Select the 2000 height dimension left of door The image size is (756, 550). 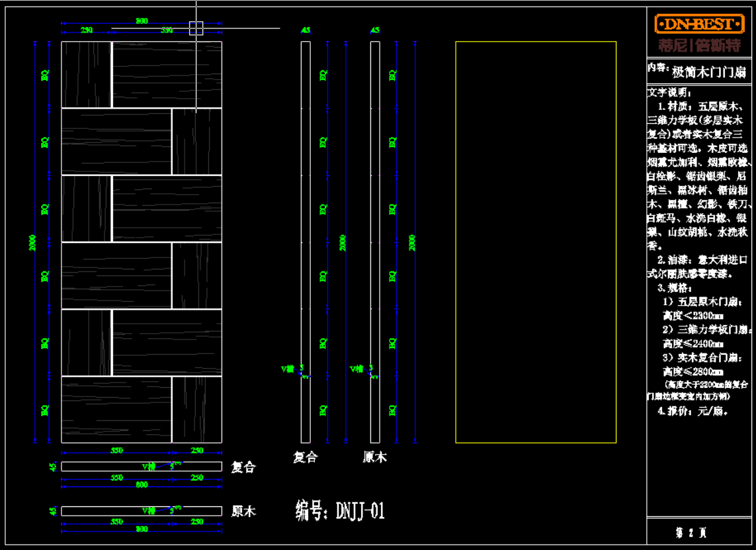[32, 242]
